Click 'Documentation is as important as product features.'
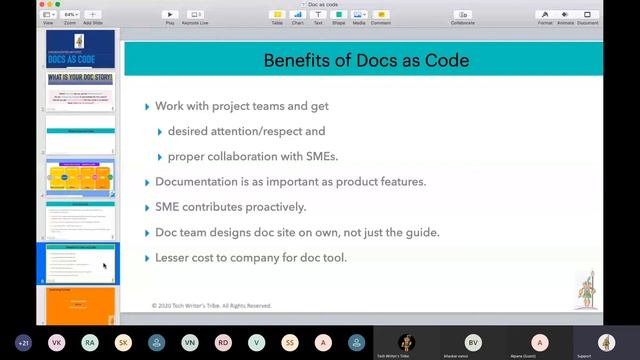Screen dimensions: 640x360 (291, 182)
